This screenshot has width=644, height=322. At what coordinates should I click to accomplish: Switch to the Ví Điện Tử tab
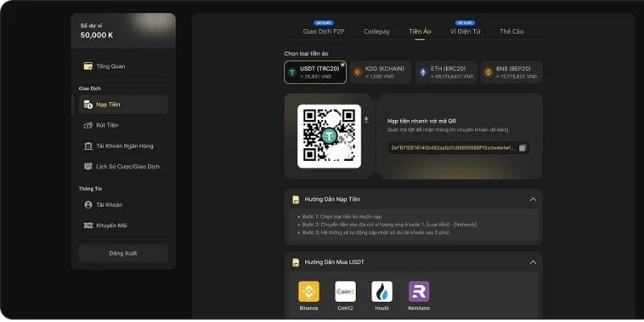pyautogui.click(x=465, y=31)
